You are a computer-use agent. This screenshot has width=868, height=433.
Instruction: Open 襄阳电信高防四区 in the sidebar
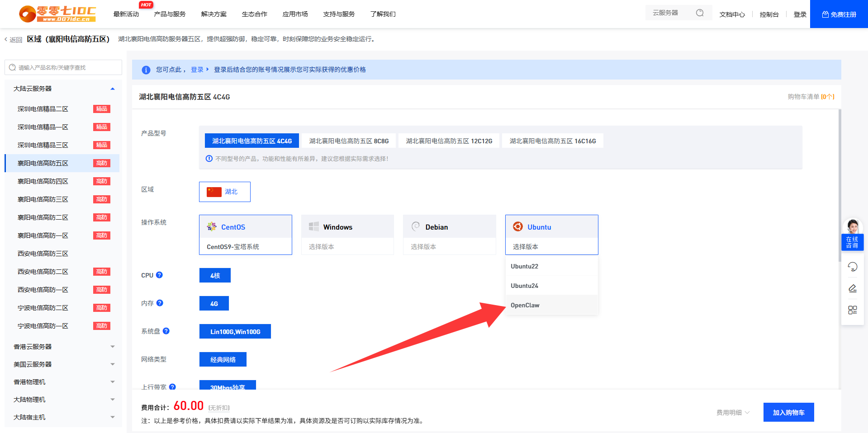[43, 181]
